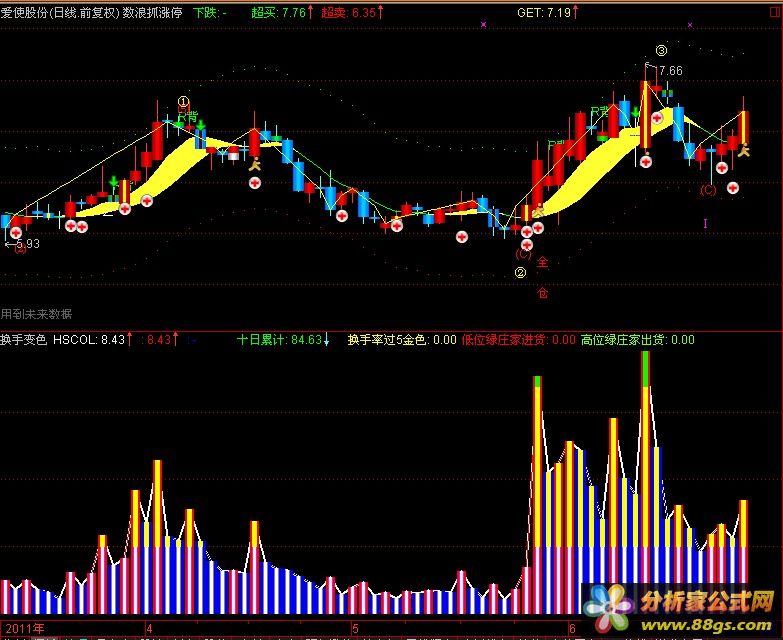Click the 超卖: 6.35 readout

click(352, 12)
